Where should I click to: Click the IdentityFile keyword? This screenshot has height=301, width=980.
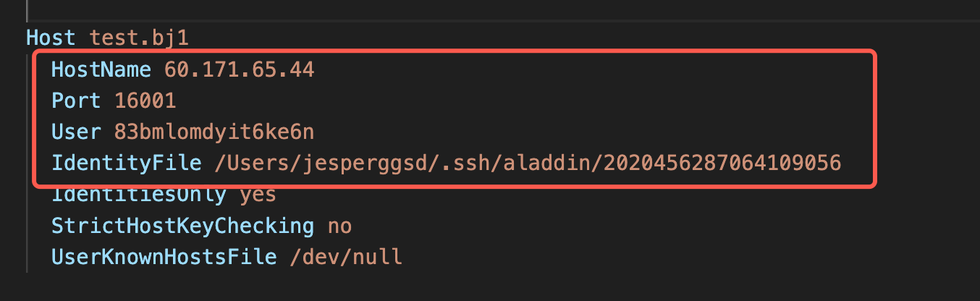pos(127,164)
